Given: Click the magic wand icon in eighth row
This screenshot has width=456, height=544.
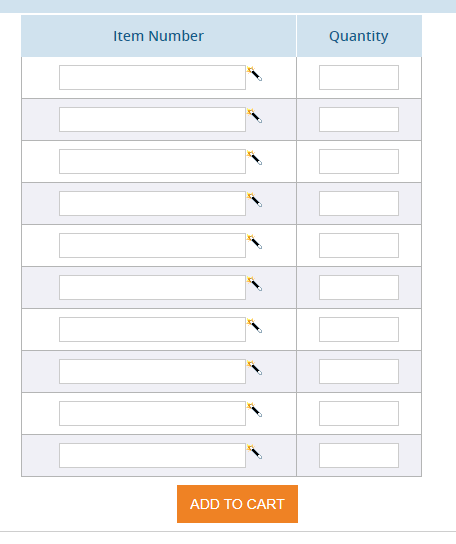Looking at the screenshot, I should click(x=254, y=367).
